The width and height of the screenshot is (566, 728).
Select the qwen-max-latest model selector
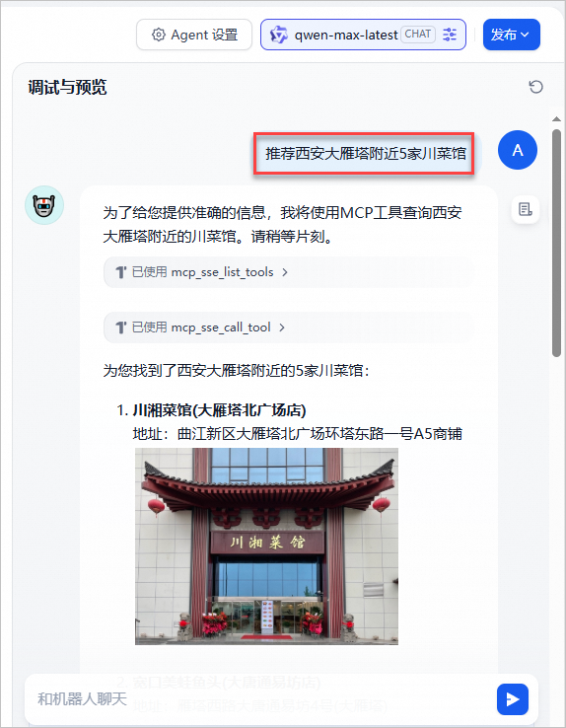363,35
